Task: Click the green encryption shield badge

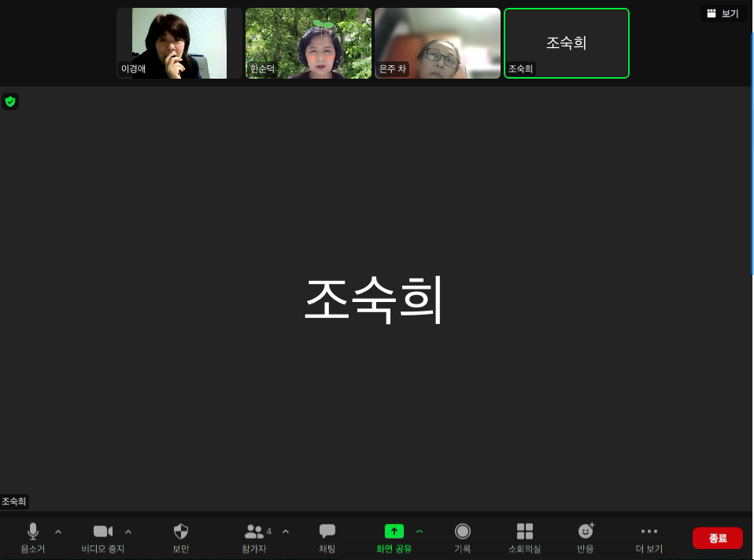Action: click(10, 101)
